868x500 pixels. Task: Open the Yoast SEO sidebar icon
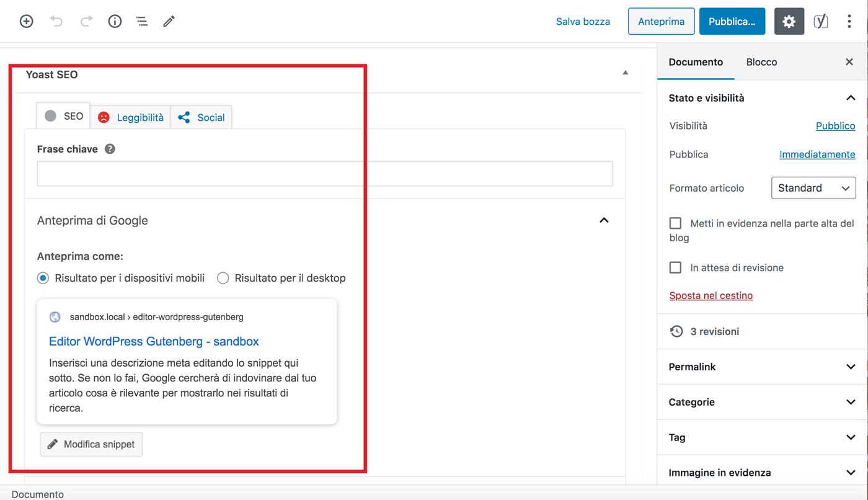click(821, 21)
